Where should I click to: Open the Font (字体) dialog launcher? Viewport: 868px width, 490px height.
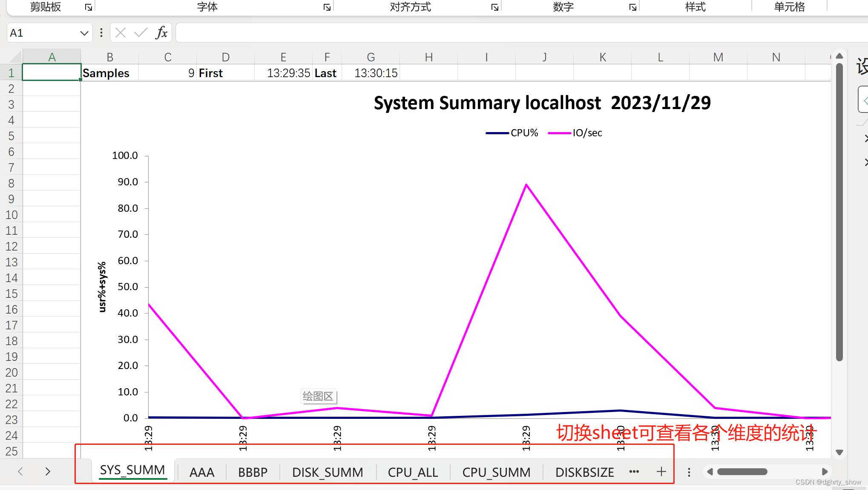point(327,7)
